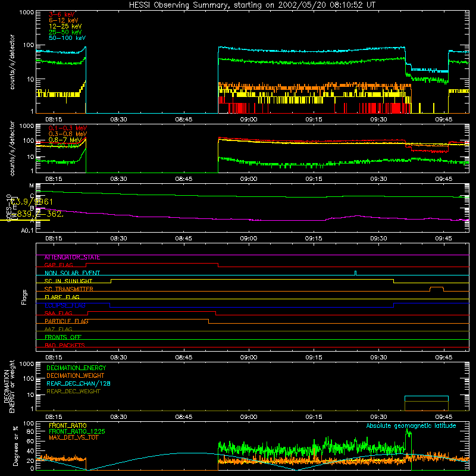Click the PARTICLE_FLAG label
The width and height of the screenshot is (476, 476).
[x=67, y=321]
